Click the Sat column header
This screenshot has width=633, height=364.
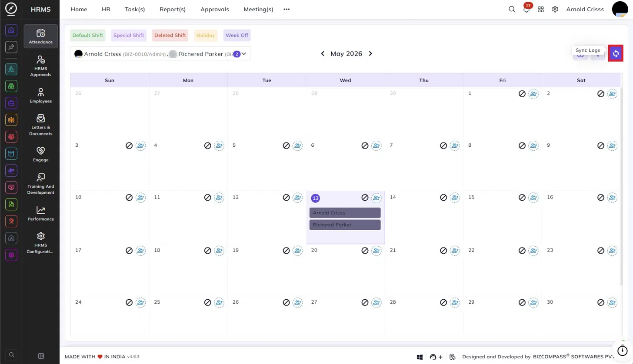tap(581, 80)
